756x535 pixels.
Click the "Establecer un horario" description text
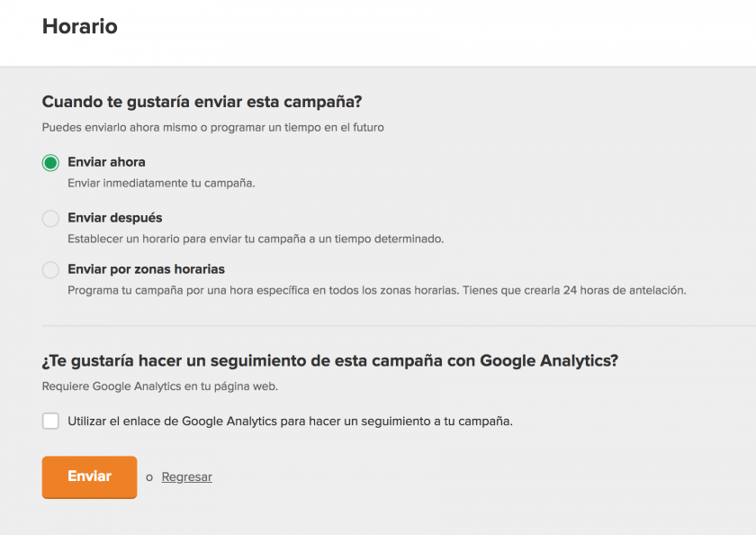tap(256, 239)
